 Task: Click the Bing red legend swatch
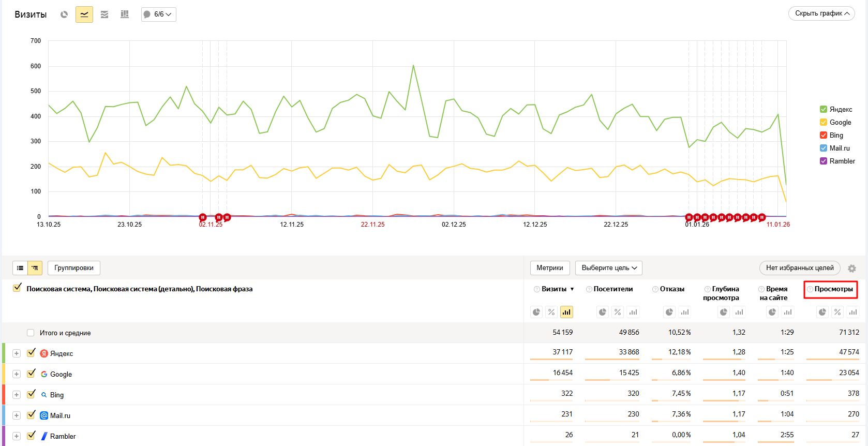pos(824,135)
